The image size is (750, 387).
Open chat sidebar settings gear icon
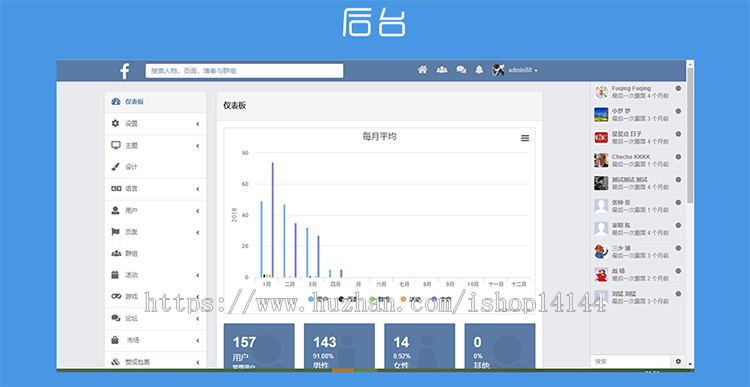pos(678,362)
